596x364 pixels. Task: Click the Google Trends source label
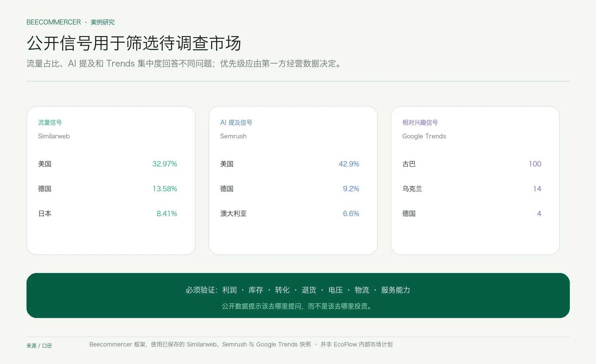pos(424,136)
